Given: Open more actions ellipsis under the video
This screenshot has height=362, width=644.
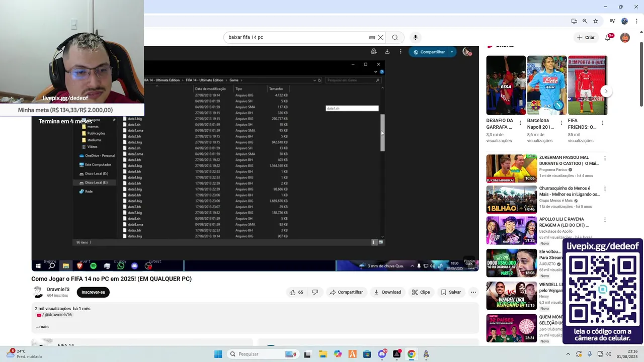Looking at the screenshot, I should pyautogui.click(x=473, y=292).
